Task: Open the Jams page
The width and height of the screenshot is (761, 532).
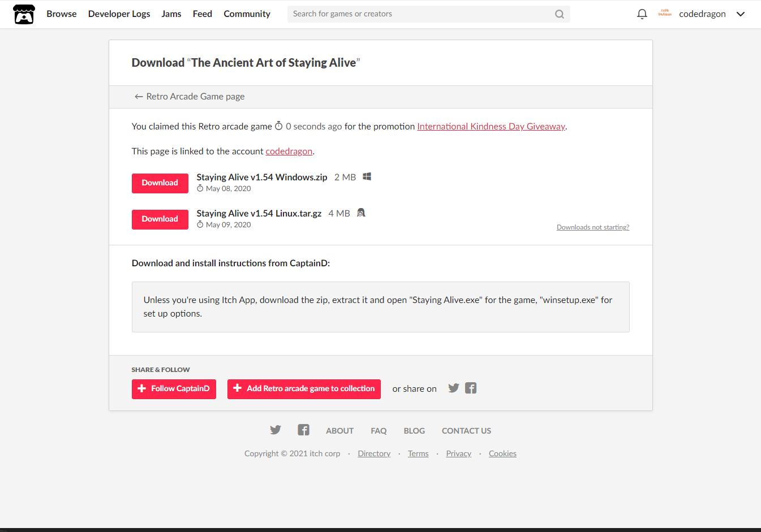Action: (x=171, y=14)
